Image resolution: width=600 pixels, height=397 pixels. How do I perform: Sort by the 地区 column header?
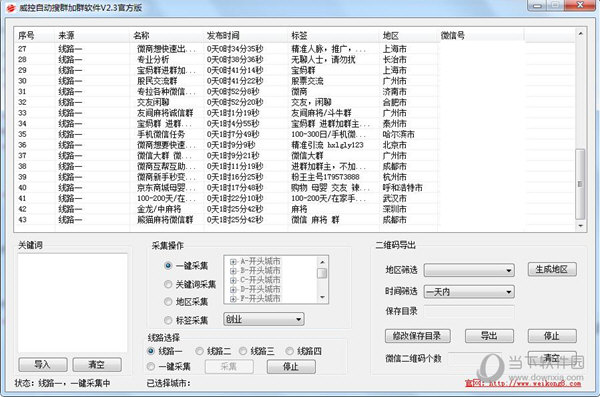coord(408,35)
